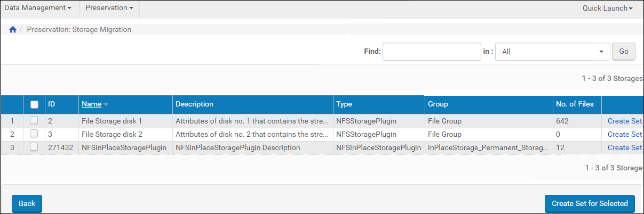Check the File Storage disk 1 row
644x214 pixels.
click(x=34, y=121)
